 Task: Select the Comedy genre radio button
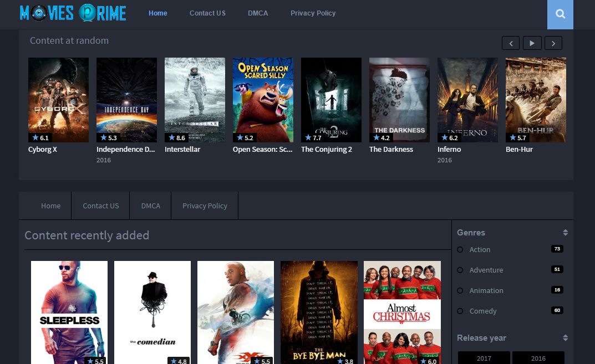[x=460, y=311]
